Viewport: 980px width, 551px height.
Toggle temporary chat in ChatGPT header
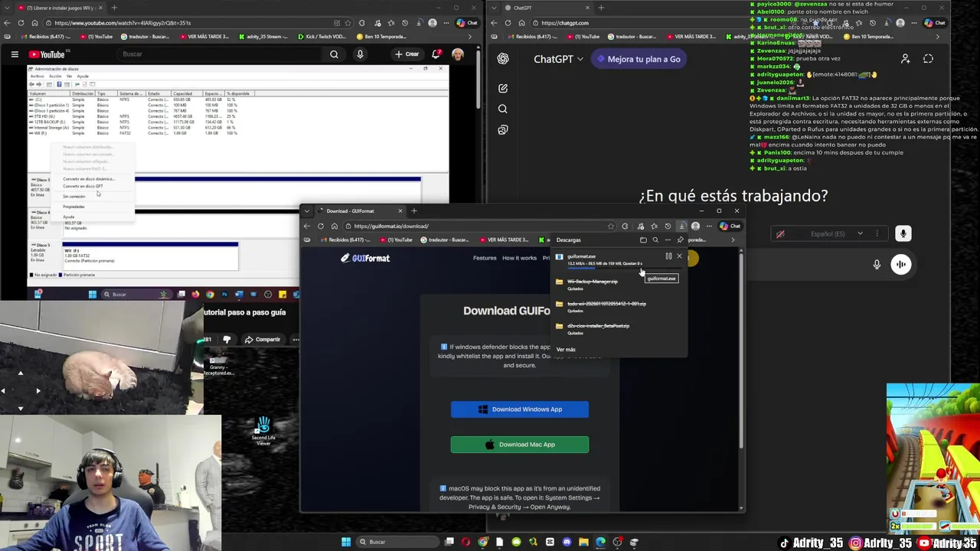(x=929, y=59)
